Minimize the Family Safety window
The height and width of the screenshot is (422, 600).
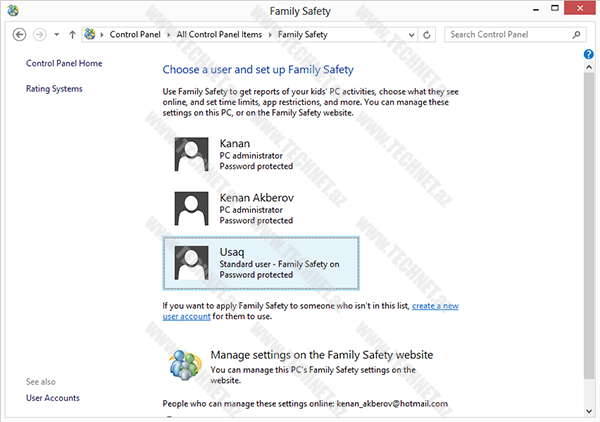(x=536, y=9)
